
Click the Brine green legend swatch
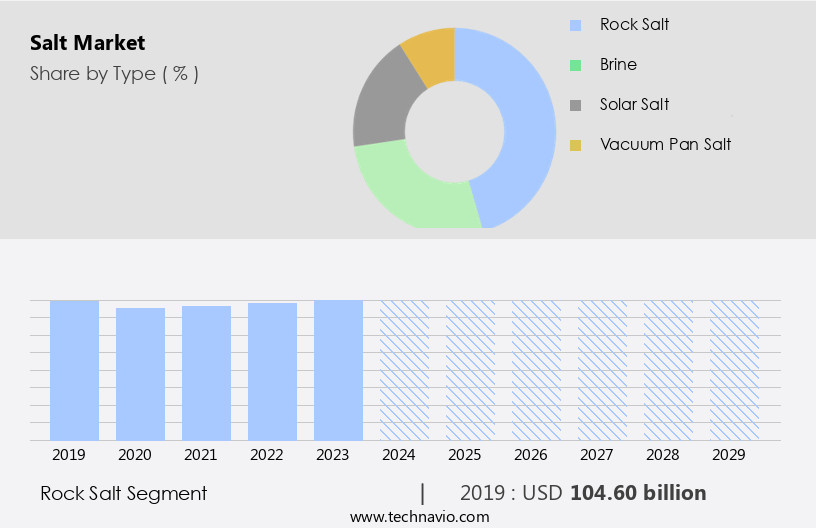pos(575,65)
